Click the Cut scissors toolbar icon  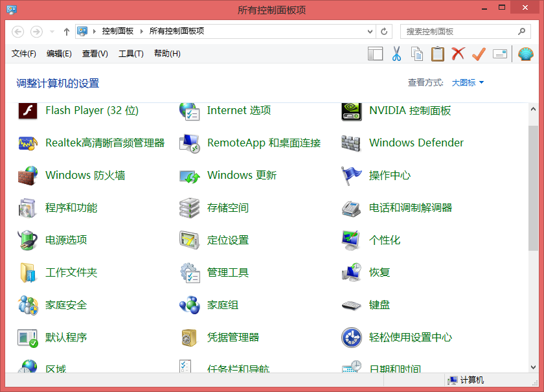[396, 54]
